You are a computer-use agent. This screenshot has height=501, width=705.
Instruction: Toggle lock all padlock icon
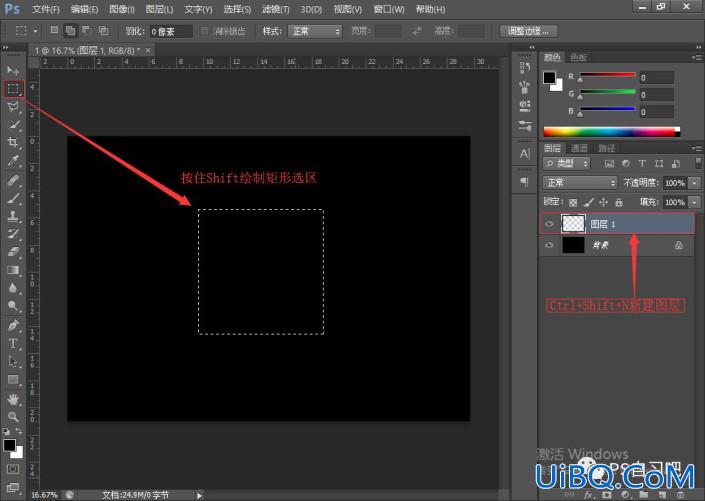pos(619,202)
